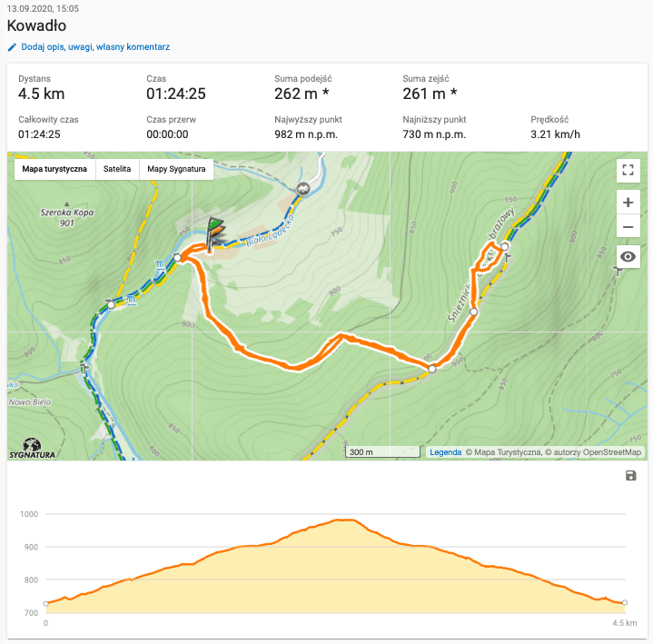Click the elevation chart end point
Screen dimensions: 653x644
pyautogui.click(x=625, y=603)
